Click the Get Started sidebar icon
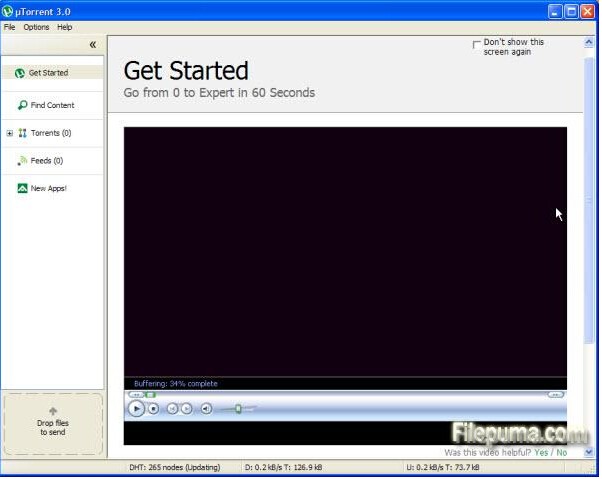The image size is (602, 479). point(19,73)
